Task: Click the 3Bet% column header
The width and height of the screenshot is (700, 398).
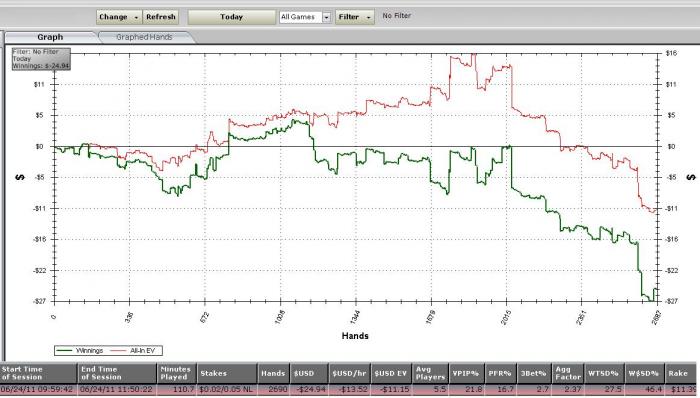Action: pos(534,373)
